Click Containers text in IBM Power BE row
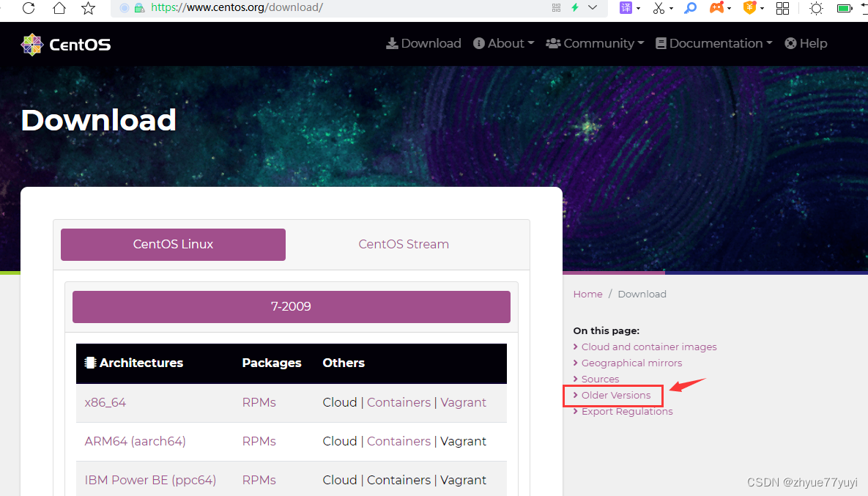 (x=398, y=480)
